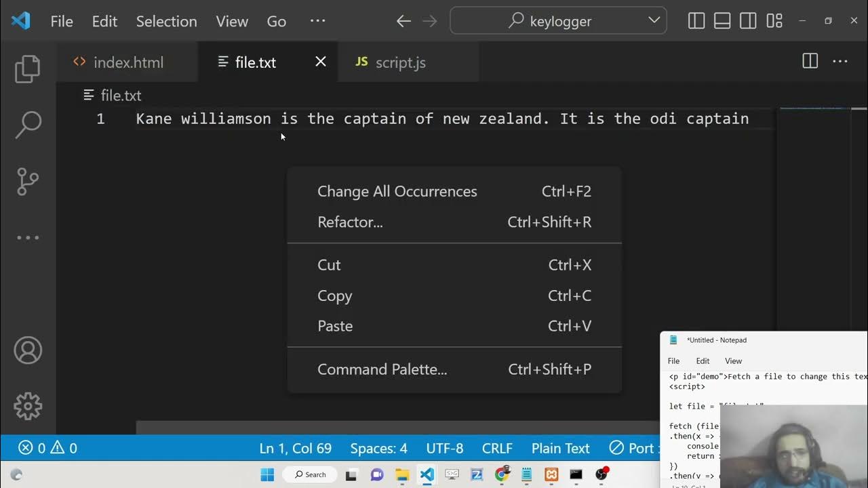The image size is (868, 488).
Task: Toggle the secondary side bar layout
Action: [748, 21]
